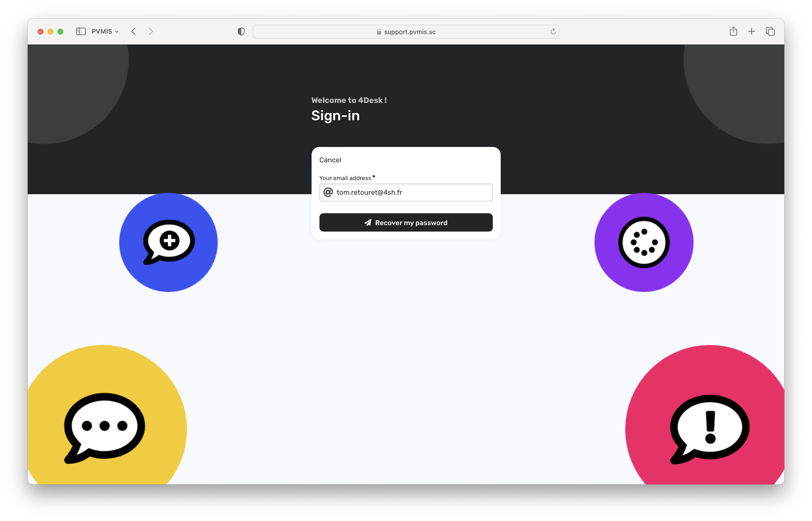Open the Share icon in toolbar
The image size is (812, 521).
(733, 31)
